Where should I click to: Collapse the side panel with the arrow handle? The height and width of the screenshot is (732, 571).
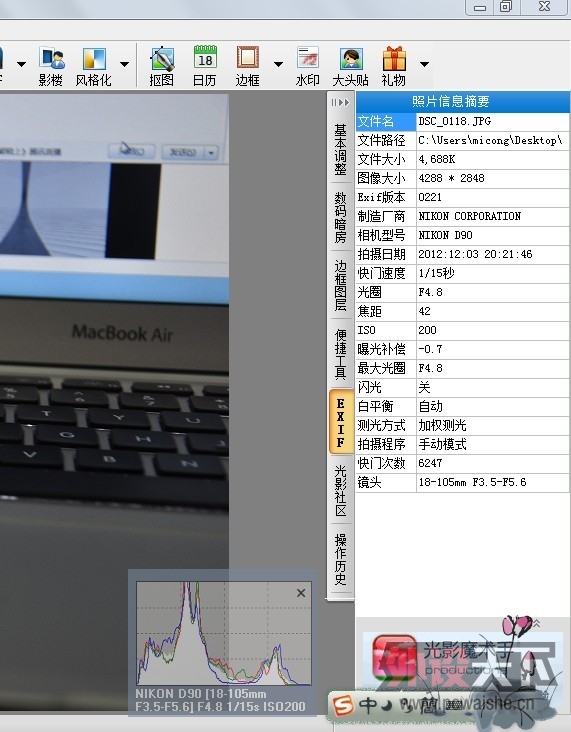pyautogui.click(x=340, y=102)
